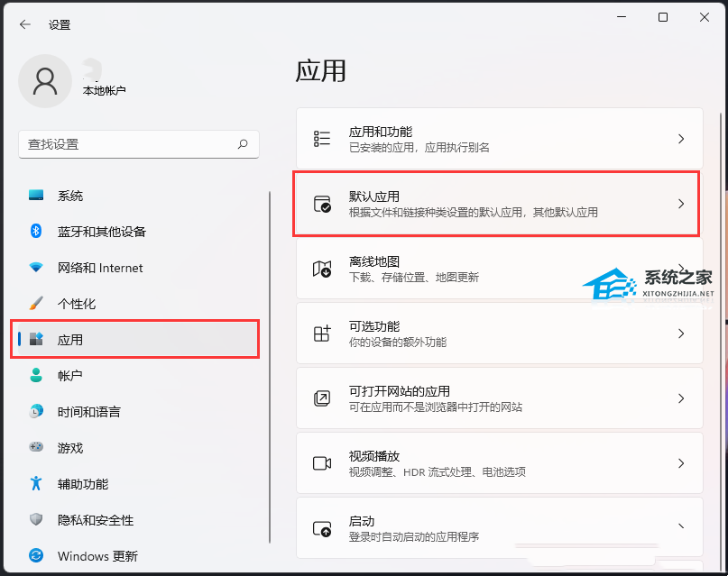Select 个性化 in the sidebar
Image resolution: width=728 pixels, height=576 pixels.
138,304
